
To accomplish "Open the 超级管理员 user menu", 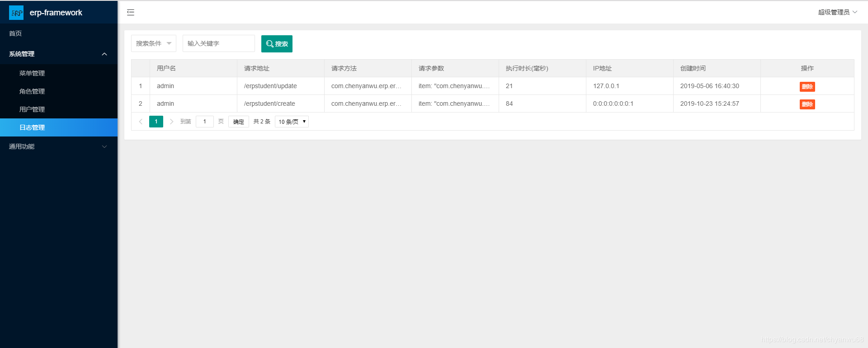I will (x=837, y=12).
